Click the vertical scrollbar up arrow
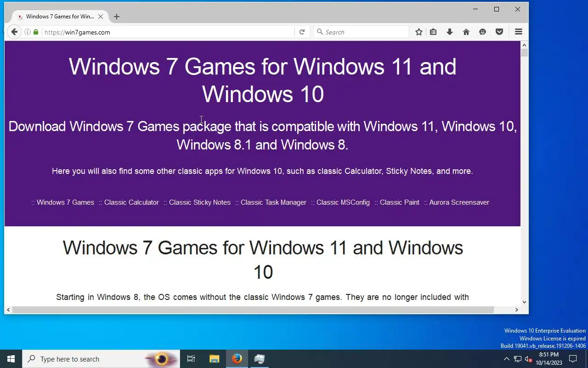Screen dimensions: 588x368 tap(524, 45)
